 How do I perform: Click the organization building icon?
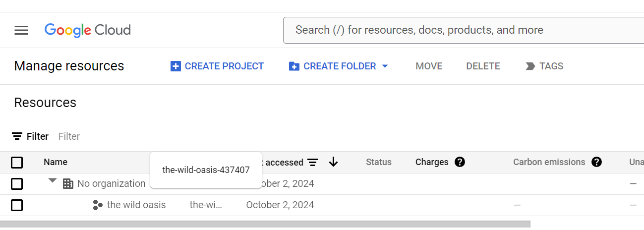pyautogui.click(x=68, y=184)
